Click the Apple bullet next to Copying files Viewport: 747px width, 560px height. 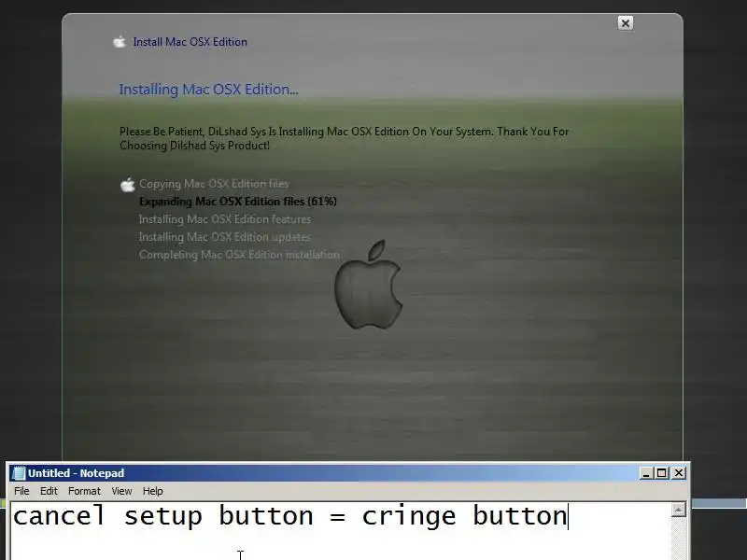(x=128, y=184)
